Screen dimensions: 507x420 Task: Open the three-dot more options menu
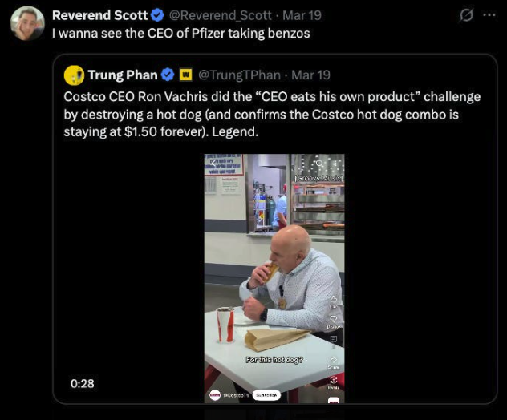(x=488, y=15)
